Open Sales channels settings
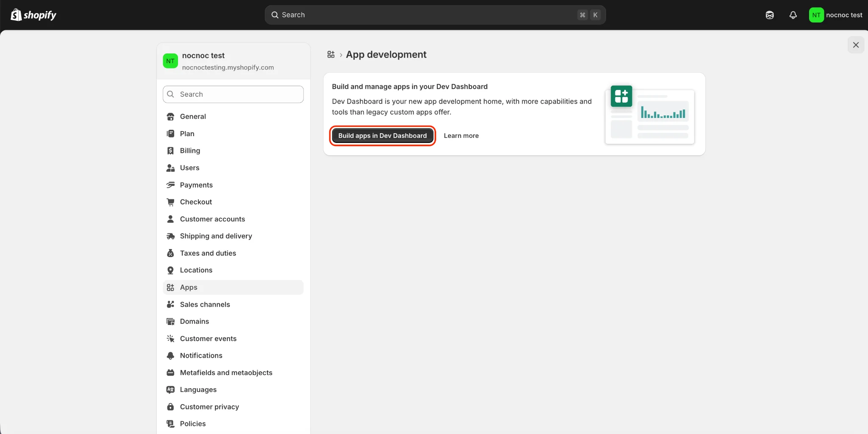 233,304
